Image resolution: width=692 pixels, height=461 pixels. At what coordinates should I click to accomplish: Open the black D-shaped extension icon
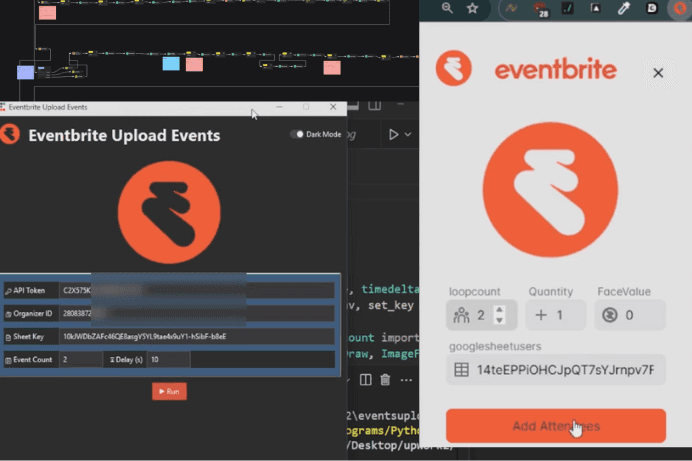point(651,8)
